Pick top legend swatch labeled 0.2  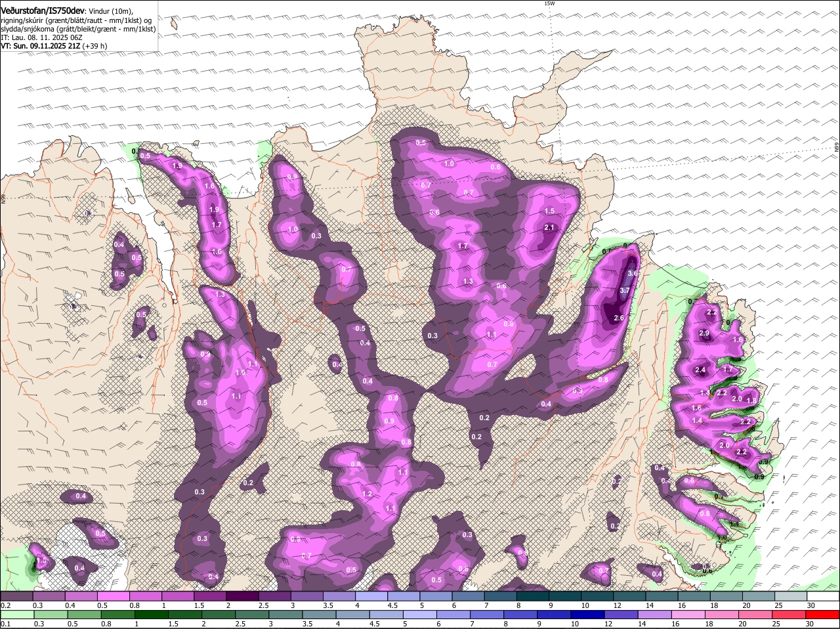point(16,596)
